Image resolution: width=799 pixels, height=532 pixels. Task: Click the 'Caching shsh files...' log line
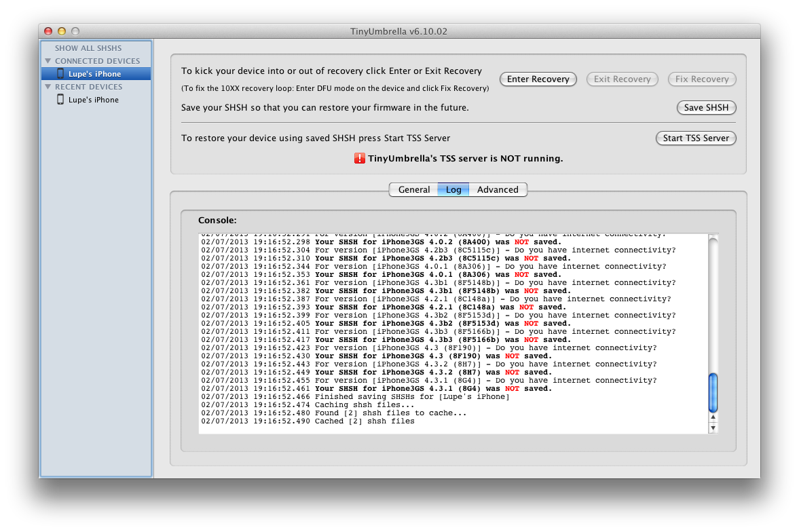[x=308, y=405]
